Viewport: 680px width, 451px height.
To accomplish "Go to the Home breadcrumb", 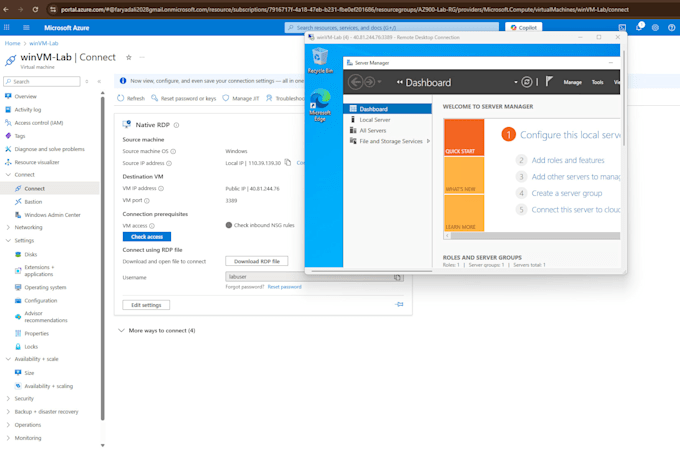I will tap(12, 43).
